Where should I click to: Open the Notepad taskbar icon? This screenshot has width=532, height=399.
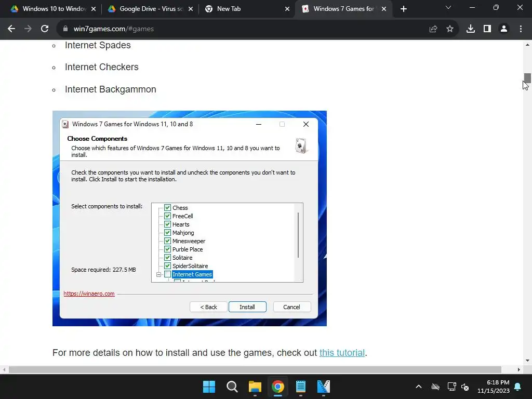coord(301,387)
